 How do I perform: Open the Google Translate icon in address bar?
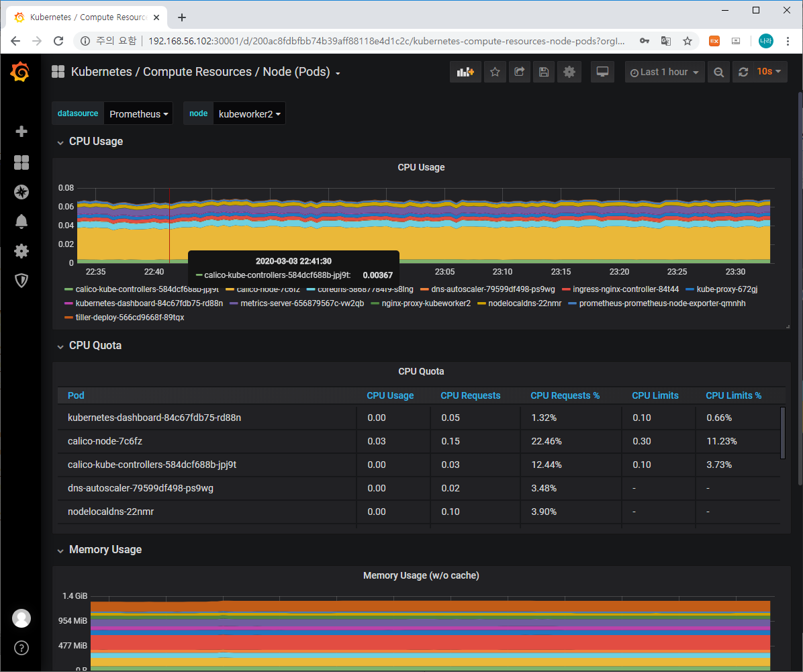(x=666, y=41)
